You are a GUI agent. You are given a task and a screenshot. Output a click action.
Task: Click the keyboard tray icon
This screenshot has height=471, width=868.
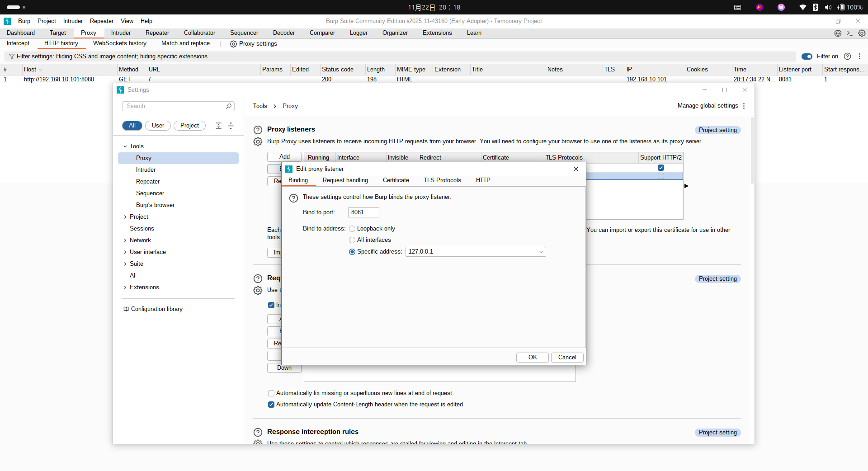[737, 7]
